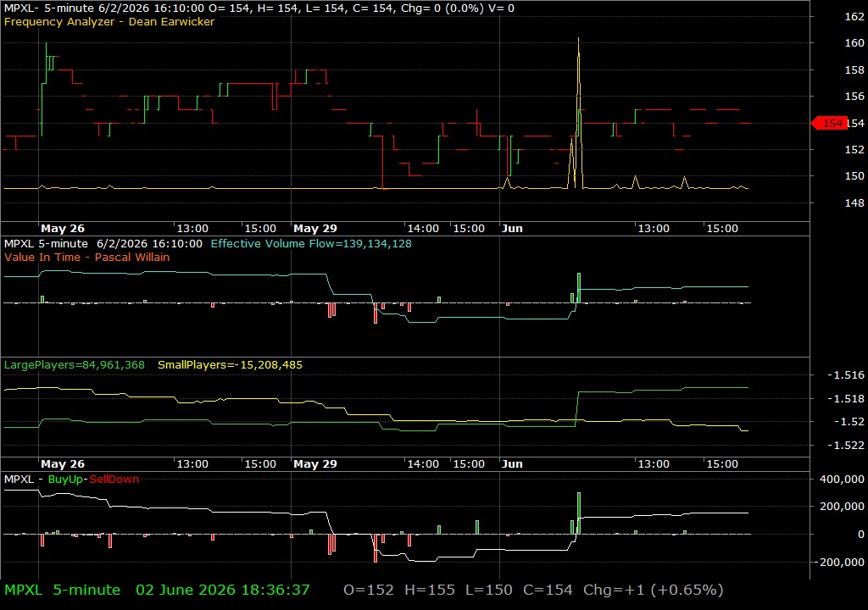
Task: Click the 'MPXL 5-minute 6/2/2026 16:10:00' second panel title
Action: pyautogui.click(x=103, y=243)
